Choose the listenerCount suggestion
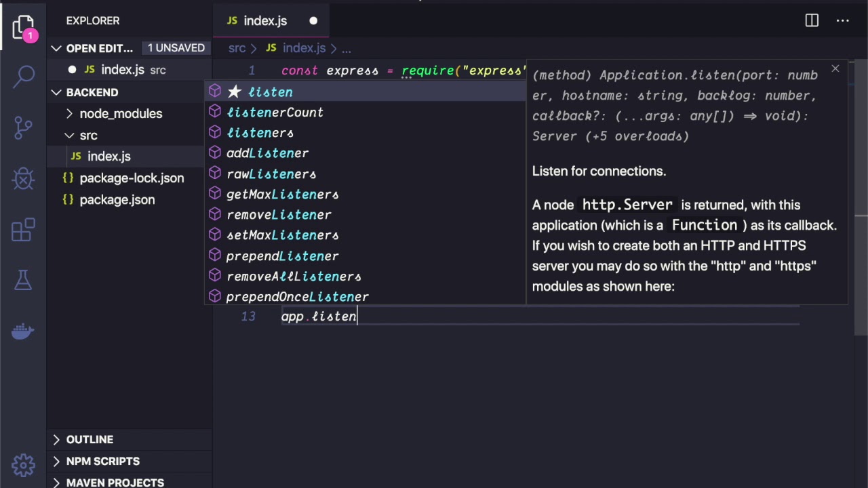 pyautogui.click(x=275, y=113)
